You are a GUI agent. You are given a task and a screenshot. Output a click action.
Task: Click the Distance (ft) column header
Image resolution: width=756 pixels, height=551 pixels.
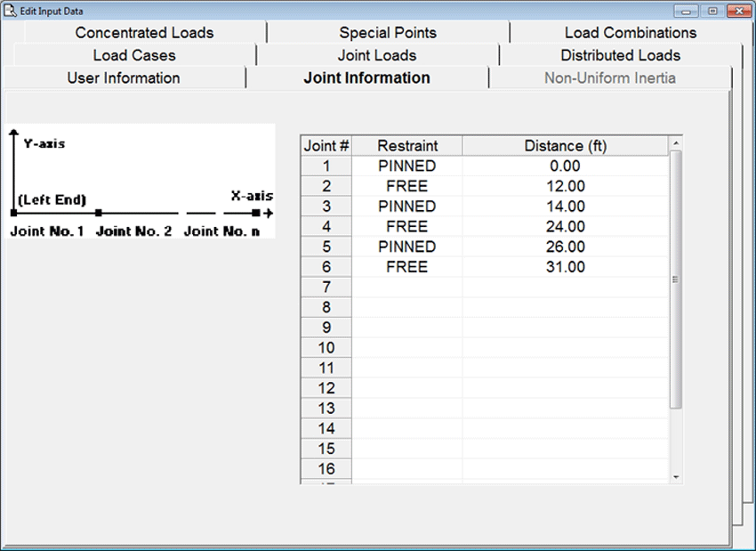pyautogui.click(x=565, y=146)
